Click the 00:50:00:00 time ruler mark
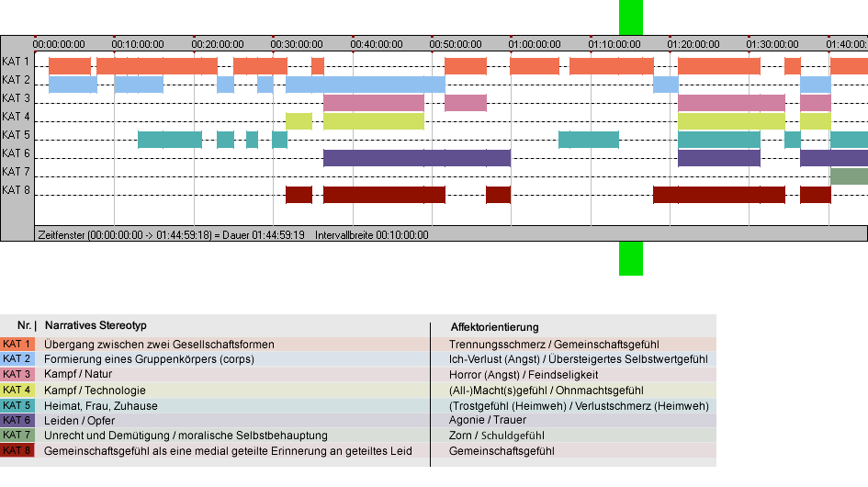 [456, 44]
